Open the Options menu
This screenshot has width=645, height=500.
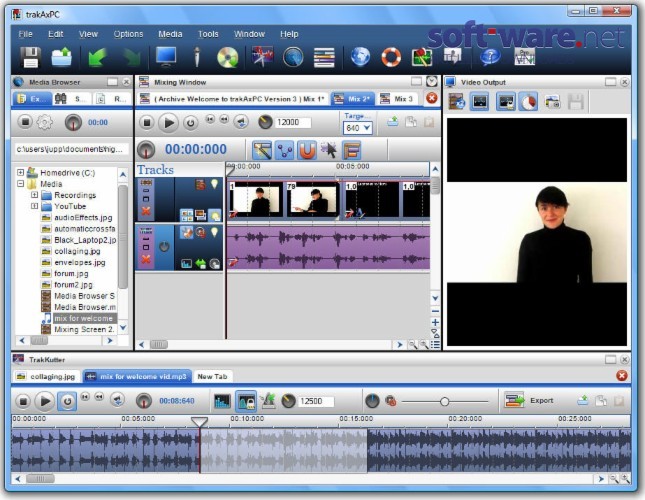(128, 34)
